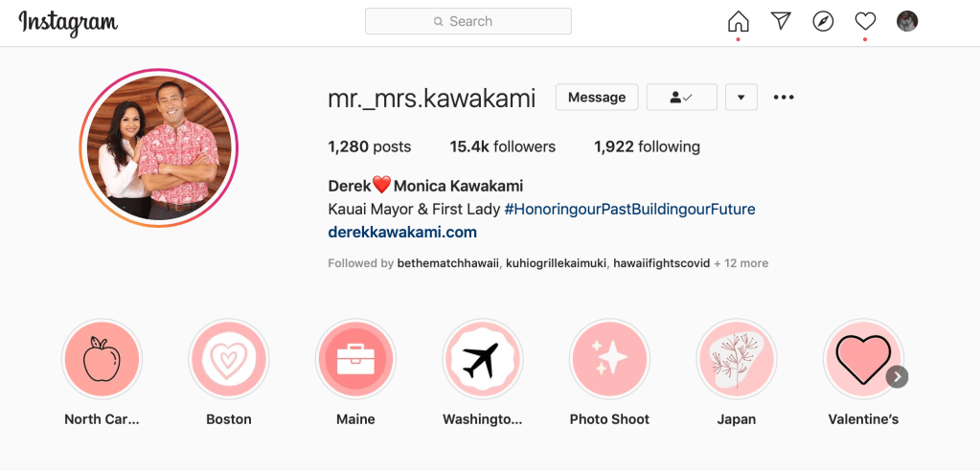Expand suggested accounts dropdown arrow
This screenshot has width=980, height=471.
coord(741,97)
